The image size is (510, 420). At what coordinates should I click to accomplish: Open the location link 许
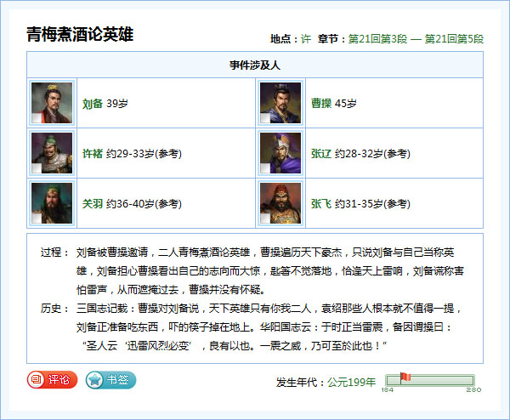(x=306, y=39)
